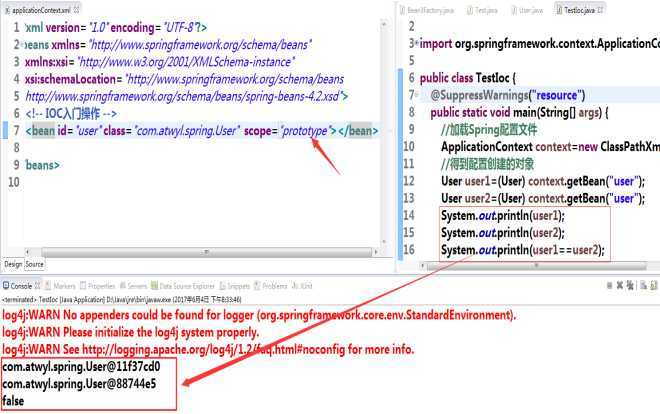Click console output User@88744e5

[x=79, y=384]
